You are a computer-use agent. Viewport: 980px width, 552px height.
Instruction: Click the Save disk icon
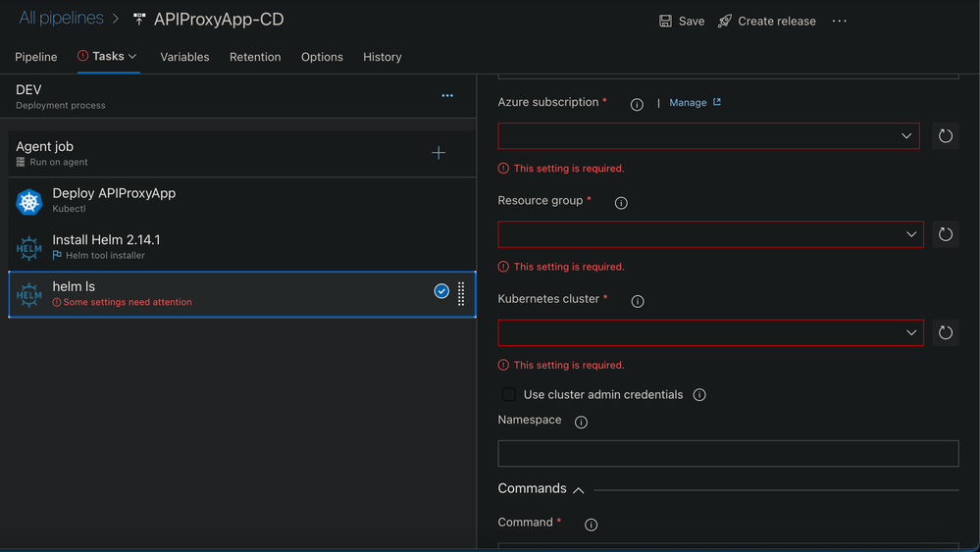click(x=665, y=22)
